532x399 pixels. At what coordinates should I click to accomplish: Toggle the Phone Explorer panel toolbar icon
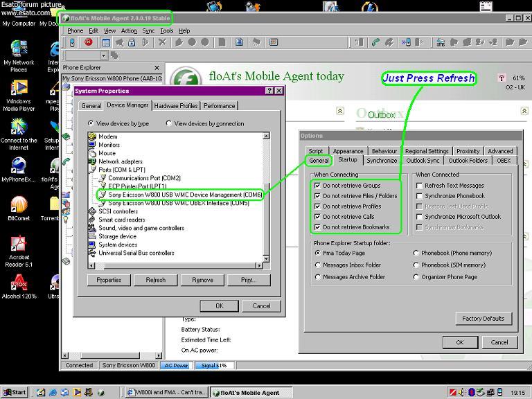106,42
